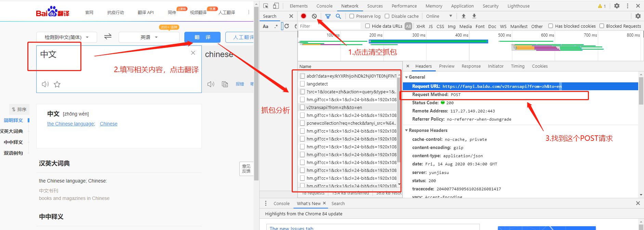
Task: Click the DevTools inspect element icon
Action: [x=266, y=6]
